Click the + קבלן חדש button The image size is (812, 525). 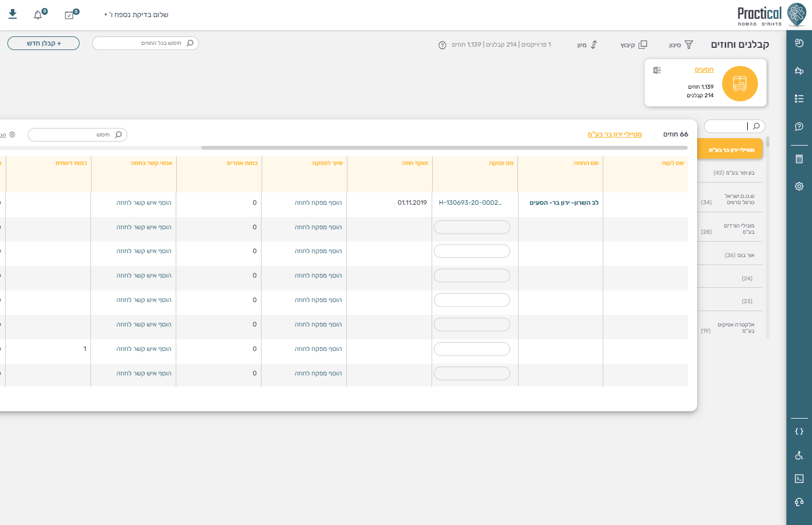point(44,43)
